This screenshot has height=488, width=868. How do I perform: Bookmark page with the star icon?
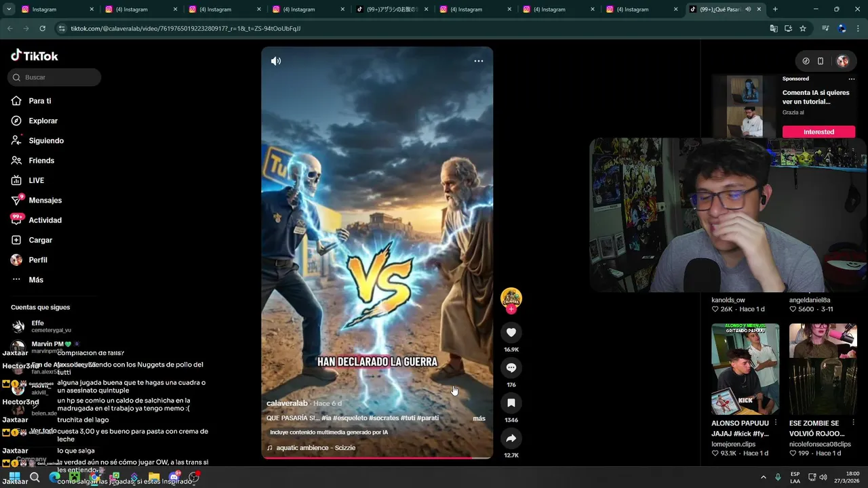[803, 28]
